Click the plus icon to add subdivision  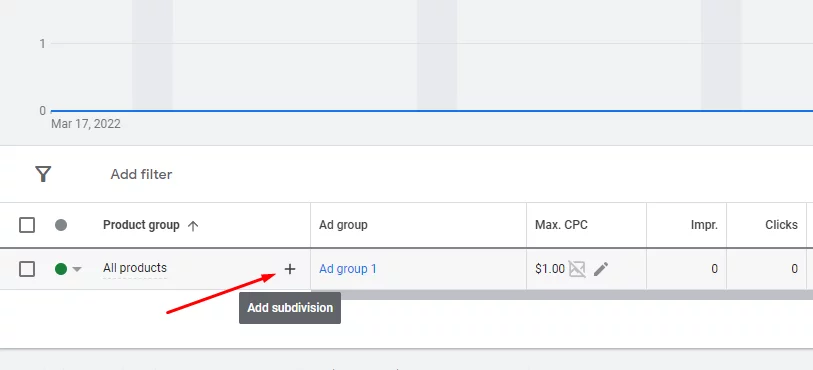pos(290,269)
